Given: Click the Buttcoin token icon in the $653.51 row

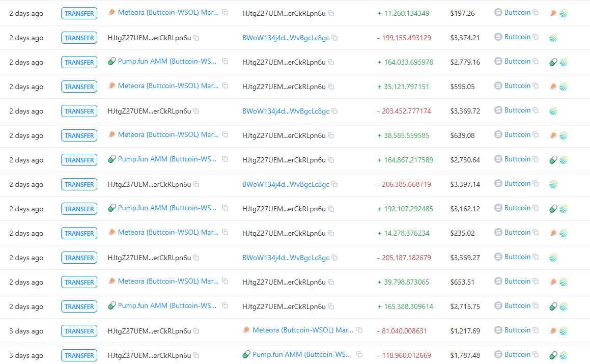Looking at the screenshot, I should (498, 281).
